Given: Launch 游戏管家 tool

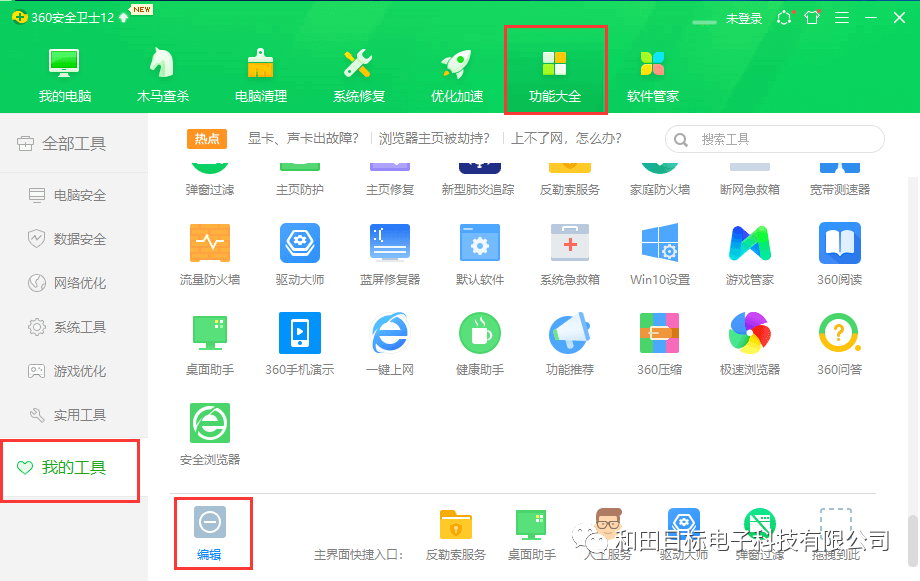Looking at the screenshot, I should [750, 254].
